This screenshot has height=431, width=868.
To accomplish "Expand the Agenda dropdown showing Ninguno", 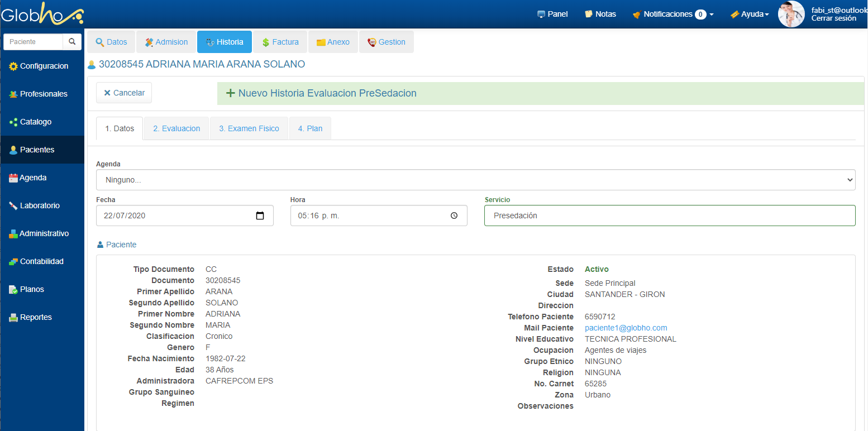I will (475, 180).
